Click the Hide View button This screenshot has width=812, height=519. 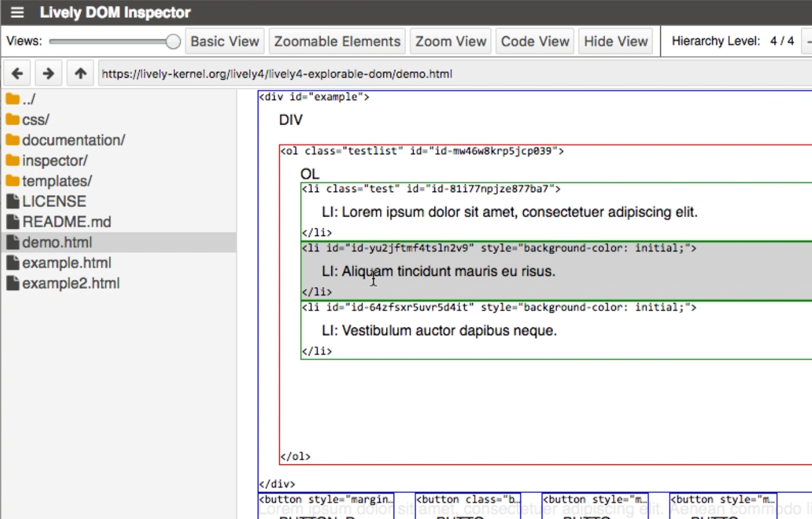[615, 42]
